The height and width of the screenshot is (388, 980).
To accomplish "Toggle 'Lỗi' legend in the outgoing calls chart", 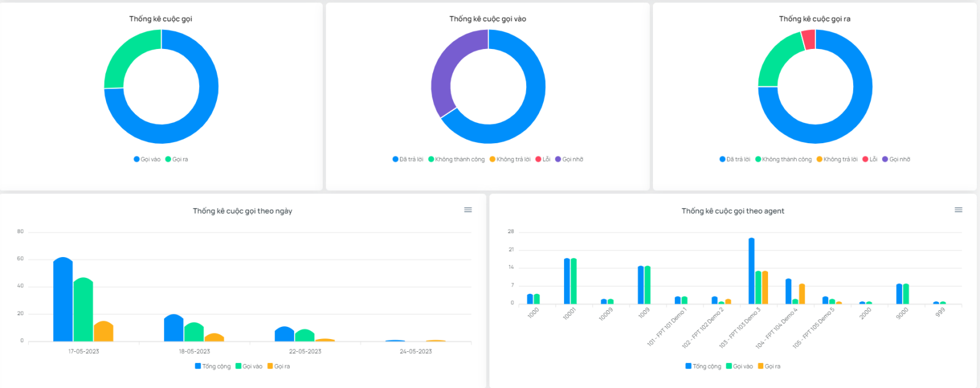I will (x=870, y=159).
